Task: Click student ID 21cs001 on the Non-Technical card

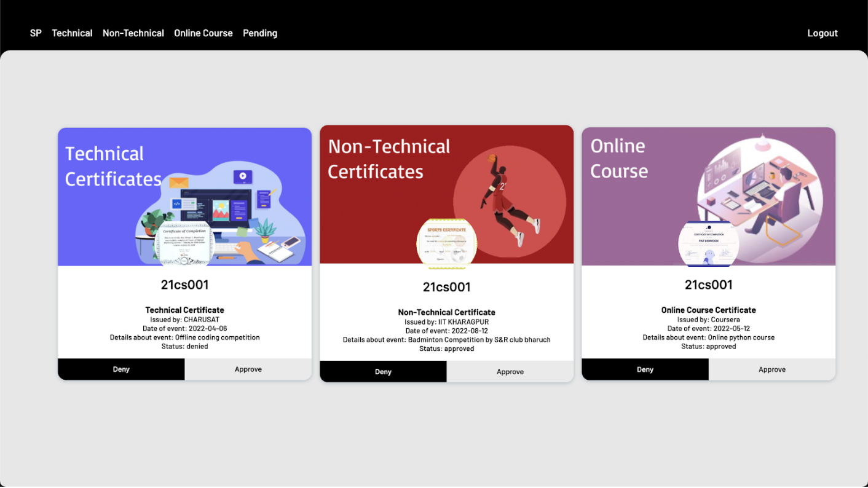Action: tap(447, 287)
